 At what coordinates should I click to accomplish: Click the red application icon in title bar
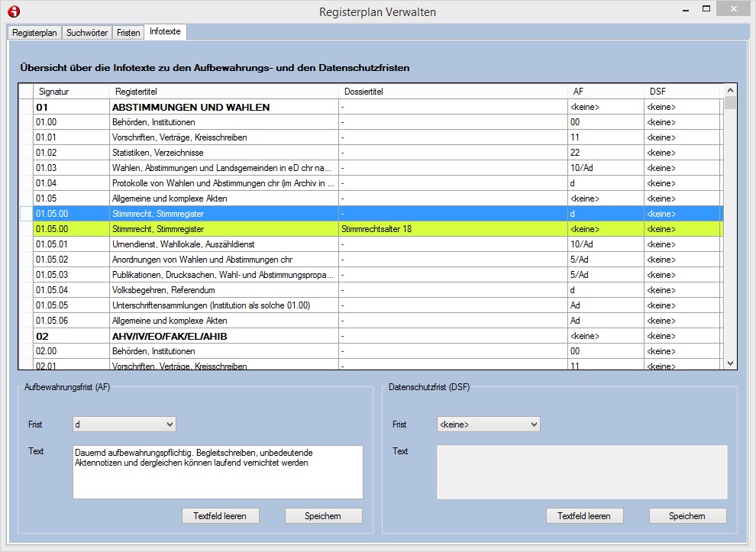point(13,11)
